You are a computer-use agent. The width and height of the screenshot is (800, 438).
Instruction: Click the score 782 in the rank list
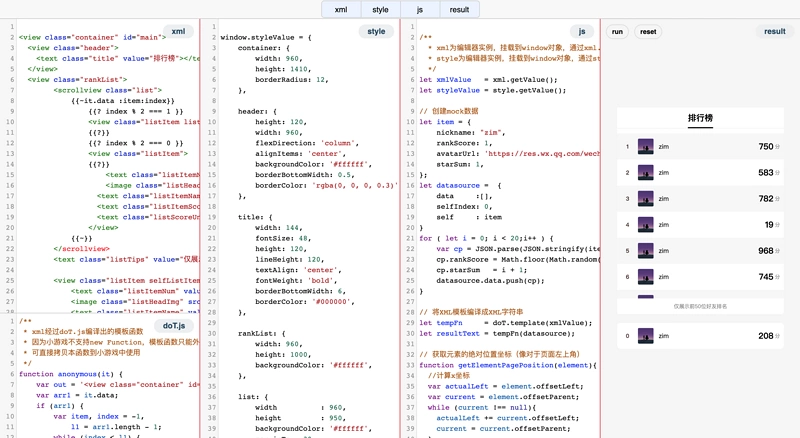pyautogui.click(x=766, y=199)
